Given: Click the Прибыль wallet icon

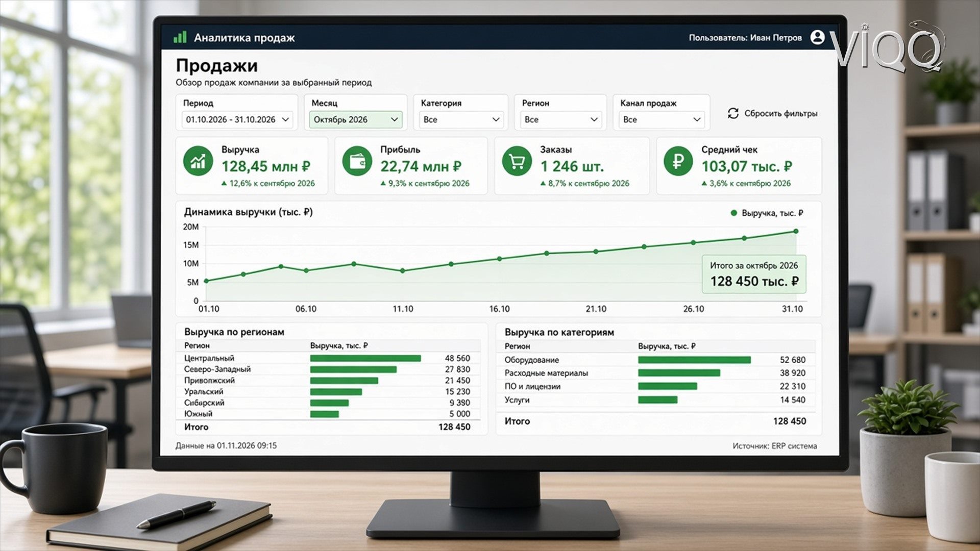Looking at the screenshot, I should coord(357,161).
